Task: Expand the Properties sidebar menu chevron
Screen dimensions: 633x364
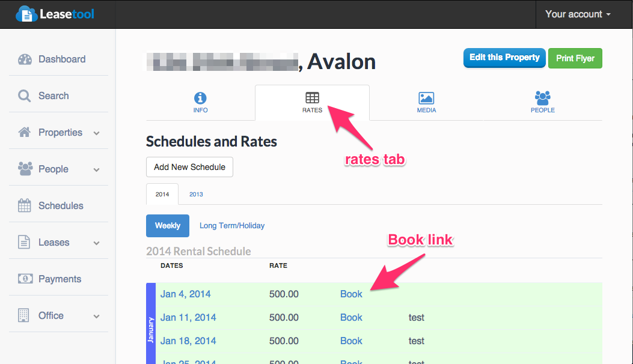Action: [96, 133]
